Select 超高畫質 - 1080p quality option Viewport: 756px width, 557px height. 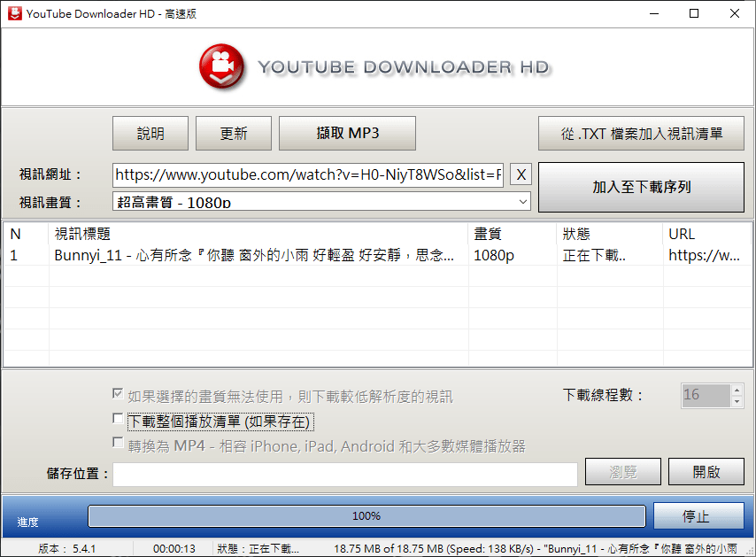(x=266, y=201)
